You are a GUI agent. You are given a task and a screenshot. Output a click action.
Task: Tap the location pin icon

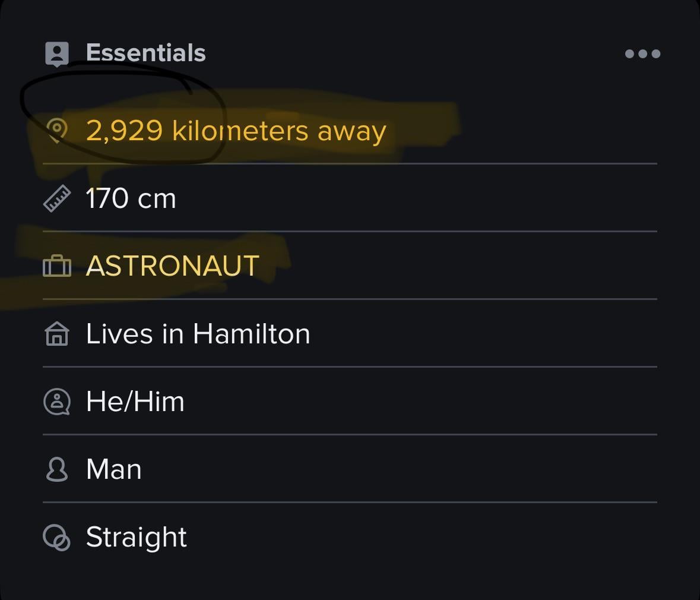[x=57, y=130]
